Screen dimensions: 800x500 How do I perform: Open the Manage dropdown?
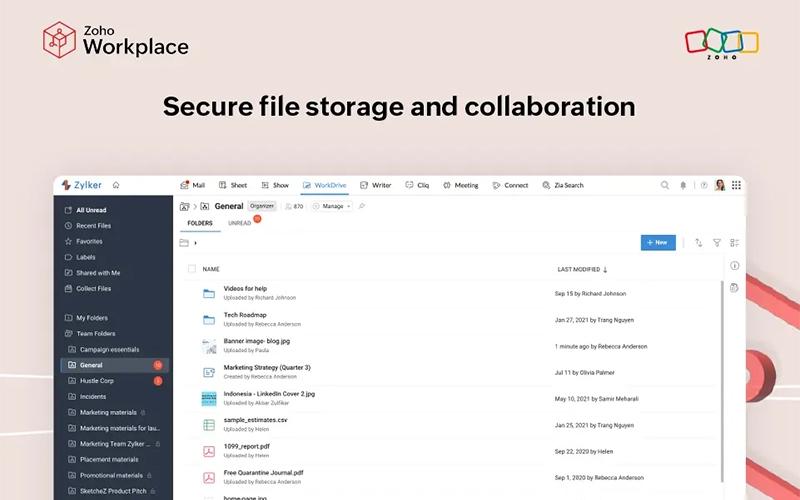[332, 206]
